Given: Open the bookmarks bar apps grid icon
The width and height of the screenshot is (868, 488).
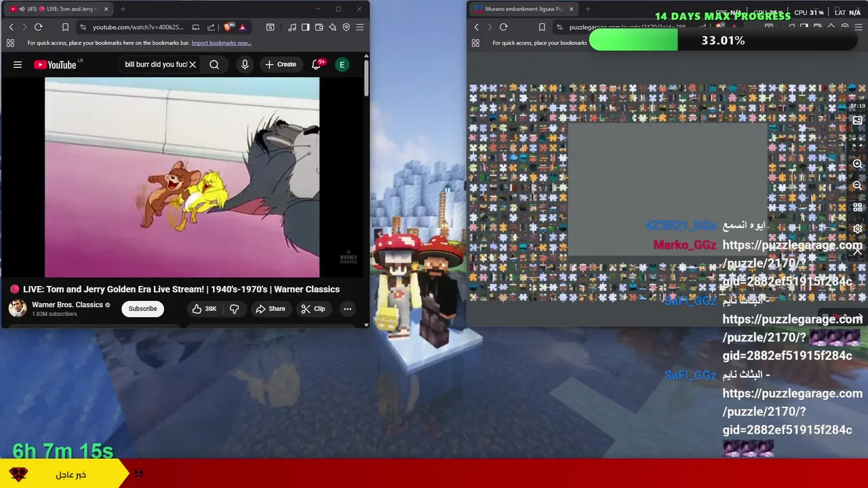Looking at the screenshot, I should [x=10, y=43].
